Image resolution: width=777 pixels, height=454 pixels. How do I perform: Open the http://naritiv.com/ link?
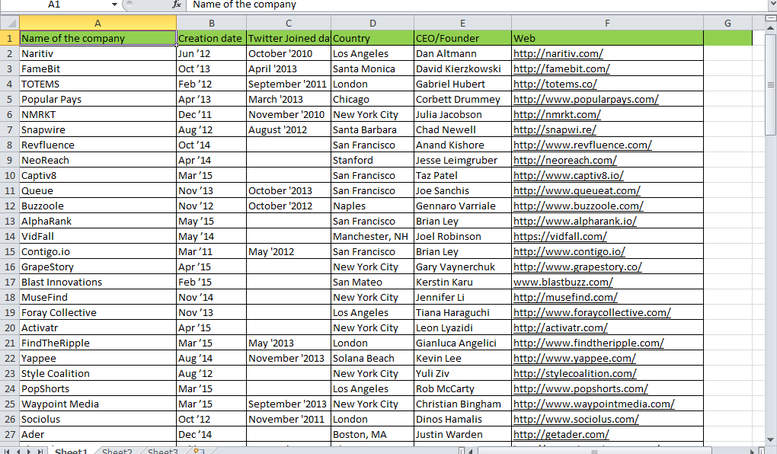[558, 54]
